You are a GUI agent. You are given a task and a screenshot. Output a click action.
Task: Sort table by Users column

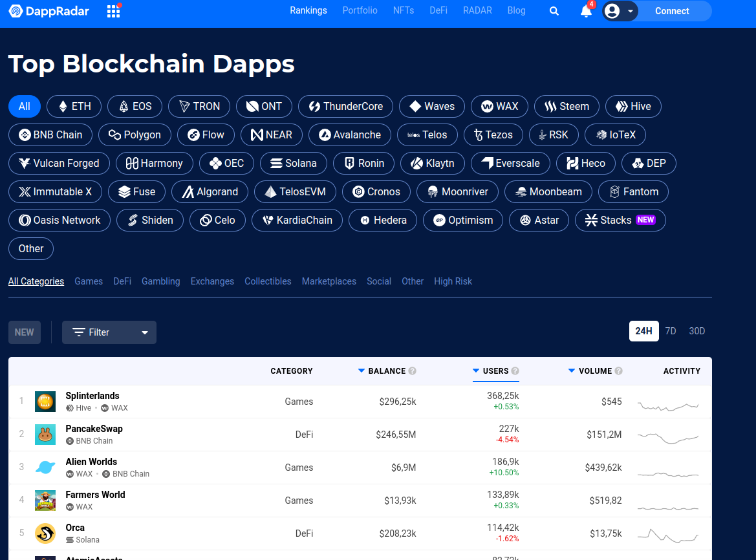point(495,371)
